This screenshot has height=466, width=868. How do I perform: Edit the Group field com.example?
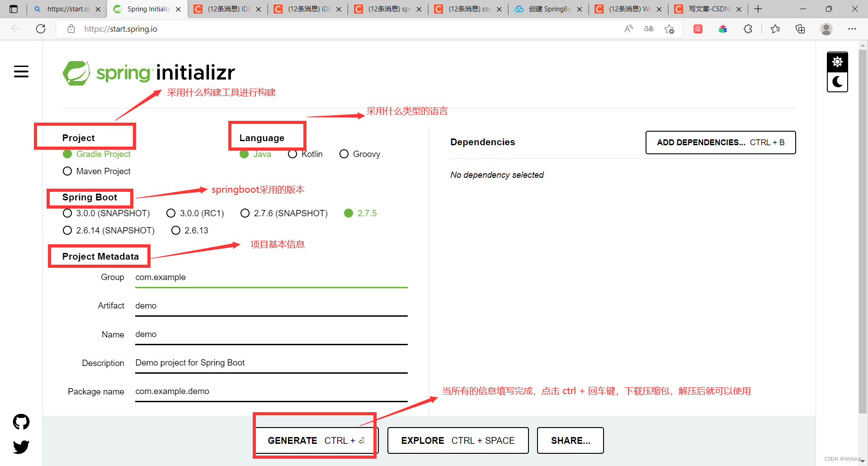(271, 277)
